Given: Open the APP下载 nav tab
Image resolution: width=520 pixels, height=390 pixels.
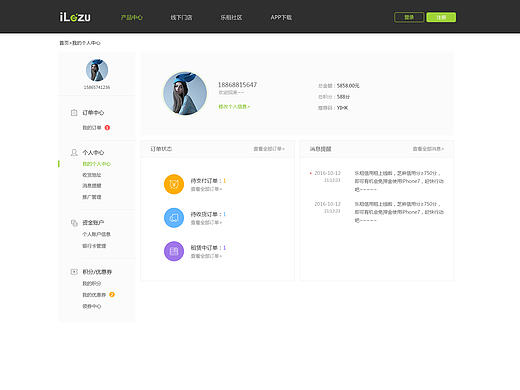Looking at the screenshot, I should tap(281, 17).
